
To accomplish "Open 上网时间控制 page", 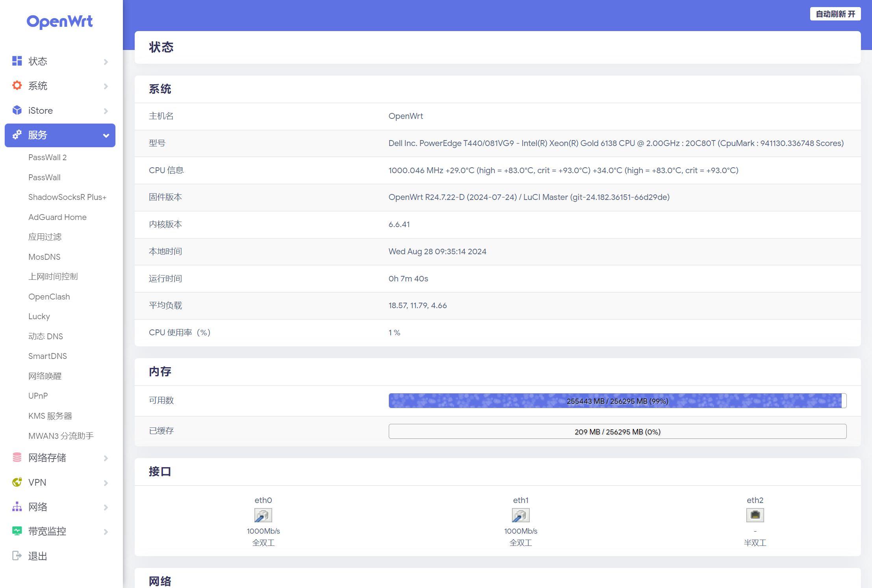I will pyautogui.click(x=53, y=277).
